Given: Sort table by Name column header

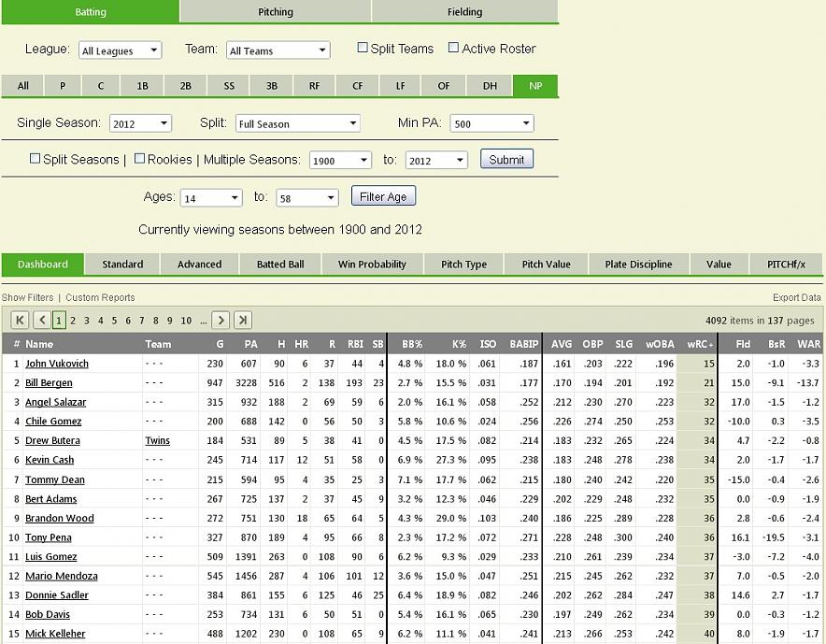Looking at the screenshot, I should (39, 344).
